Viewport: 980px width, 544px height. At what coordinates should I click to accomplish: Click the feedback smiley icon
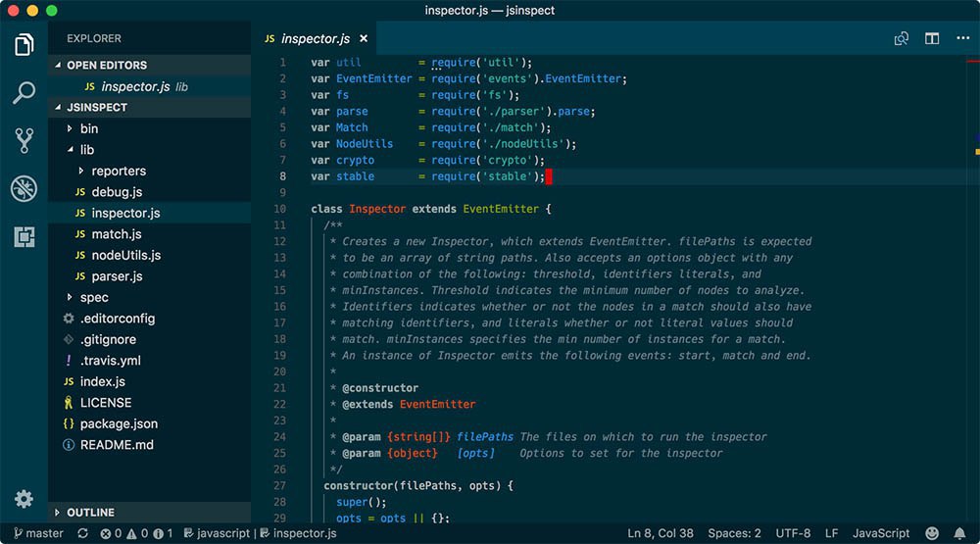932,533
